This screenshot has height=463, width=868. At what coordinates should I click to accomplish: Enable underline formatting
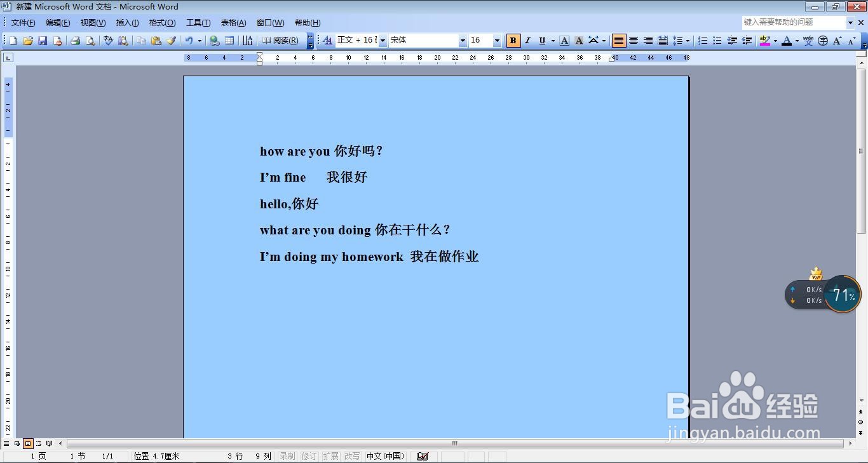(x=542, y=40)
